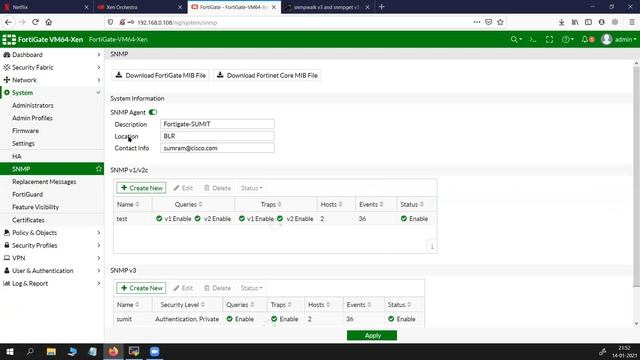Click Edit in SNMP v1/v2c toolbar
Image resolution: width=640 pixels, height=360 pixels.
pyautogui.click(x=183, y=188)
